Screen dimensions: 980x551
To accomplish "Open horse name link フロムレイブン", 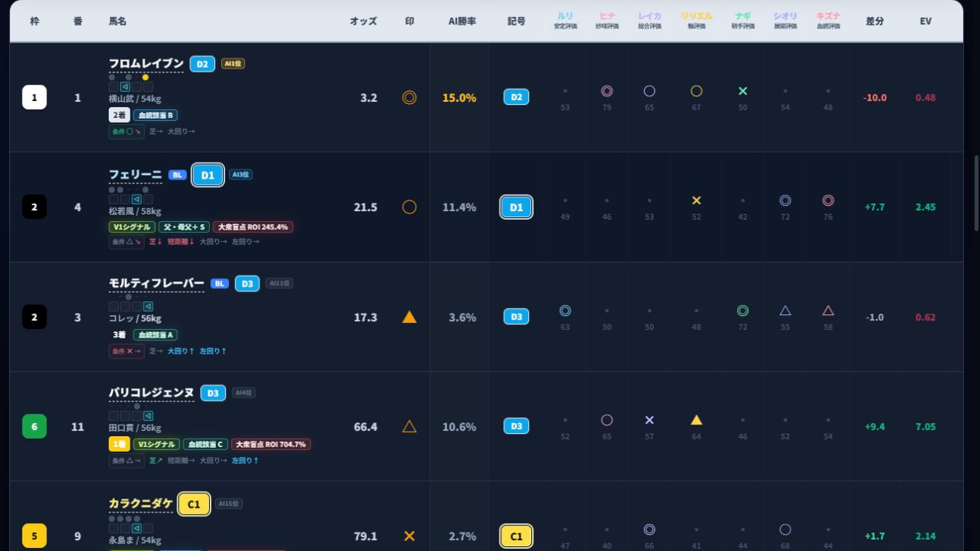I will click(146, 63).
